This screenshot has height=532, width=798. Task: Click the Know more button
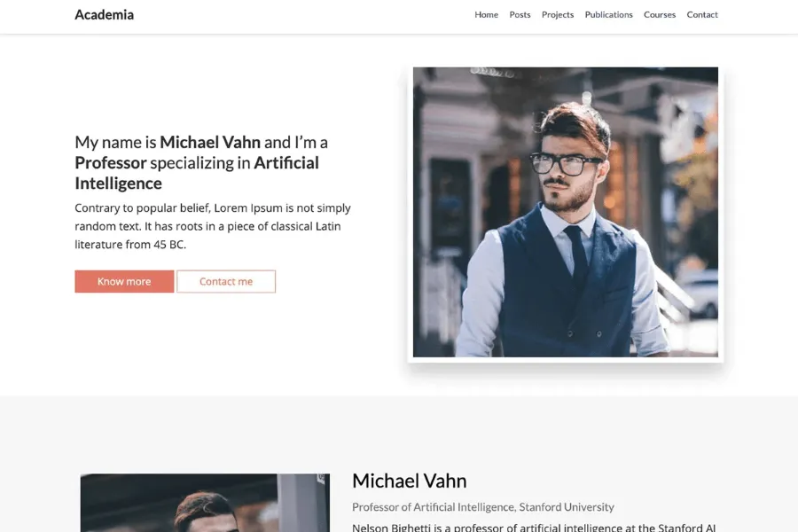(124, 282)
